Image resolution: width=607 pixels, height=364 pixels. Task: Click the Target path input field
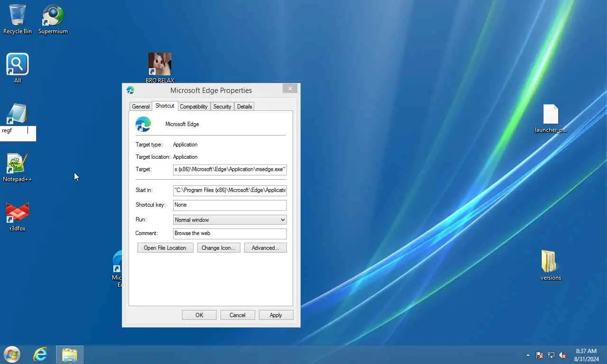tap(230, 169)
